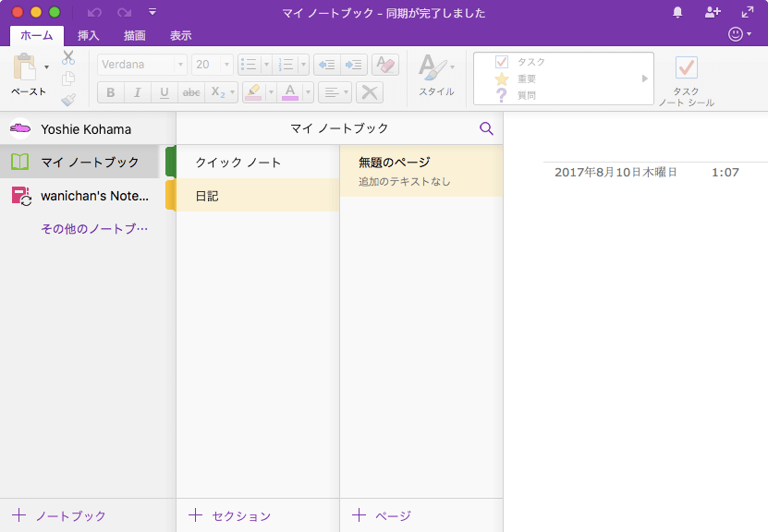Click the cut scissors icon
This screenshot has height=532, width=768.
click(68, 57)
